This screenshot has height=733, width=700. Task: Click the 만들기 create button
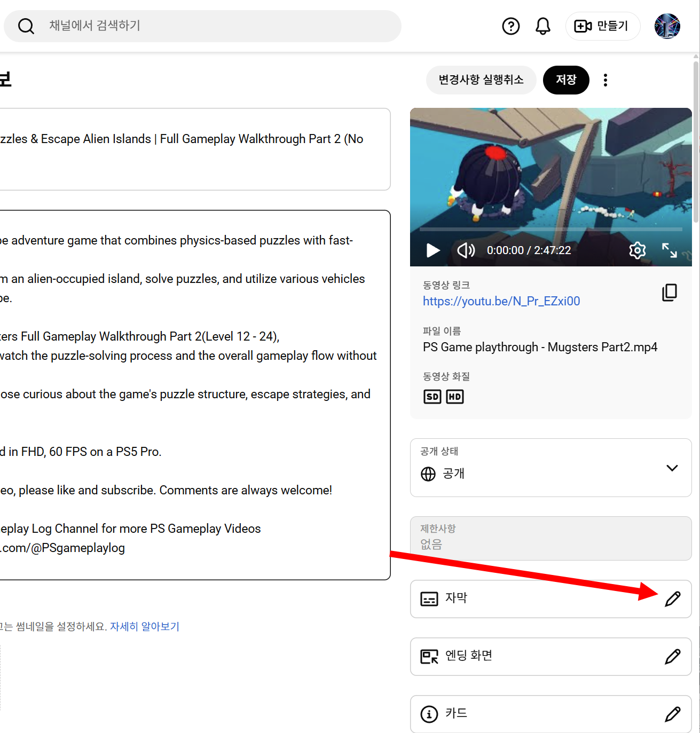point(602,26)
